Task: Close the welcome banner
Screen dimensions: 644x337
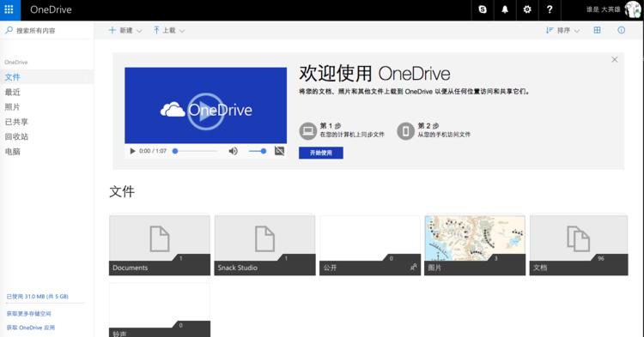Action: 615,59
